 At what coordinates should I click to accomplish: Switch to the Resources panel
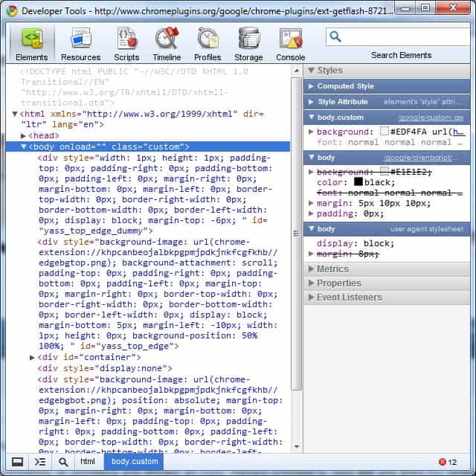click(80, 45)
